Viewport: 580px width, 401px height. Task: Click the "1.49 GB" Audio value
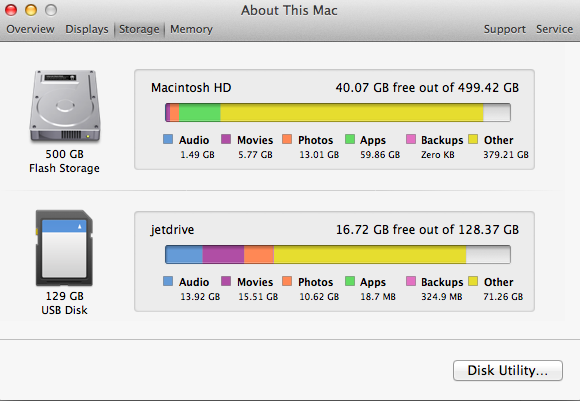tap(198, 155)
